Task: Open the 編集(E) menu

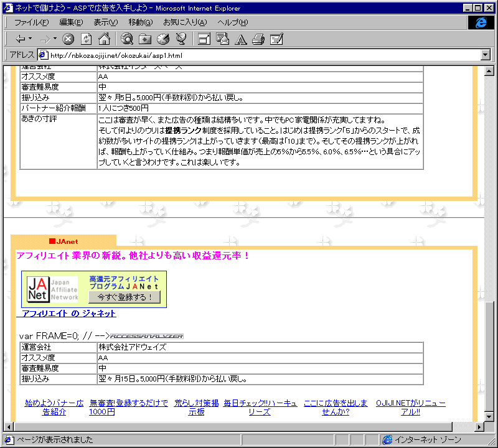Action: pyautogui.click(x=71, y=22)
